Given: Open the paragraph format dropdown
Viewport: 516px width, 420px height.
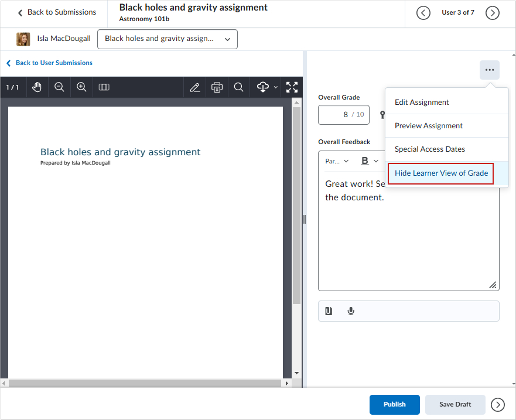Looking at the screenshot, I should [x=337, y=161].
